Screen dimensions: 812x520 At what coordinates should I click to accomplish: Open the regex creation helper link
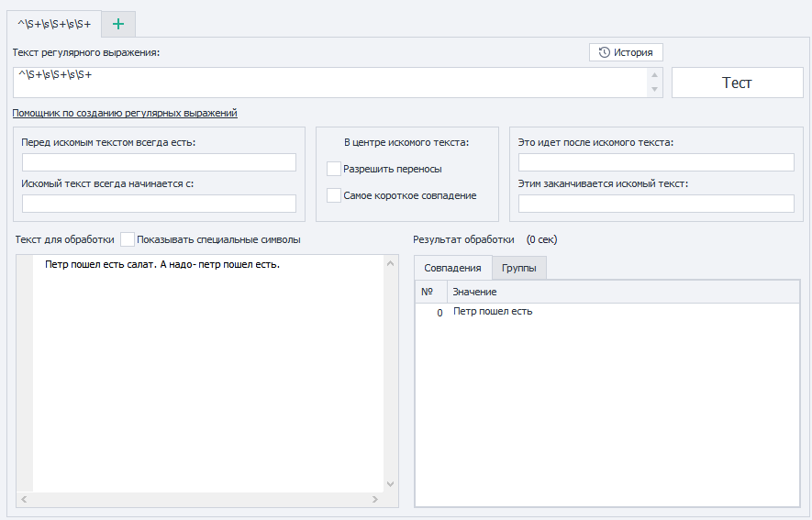point(125,113)
